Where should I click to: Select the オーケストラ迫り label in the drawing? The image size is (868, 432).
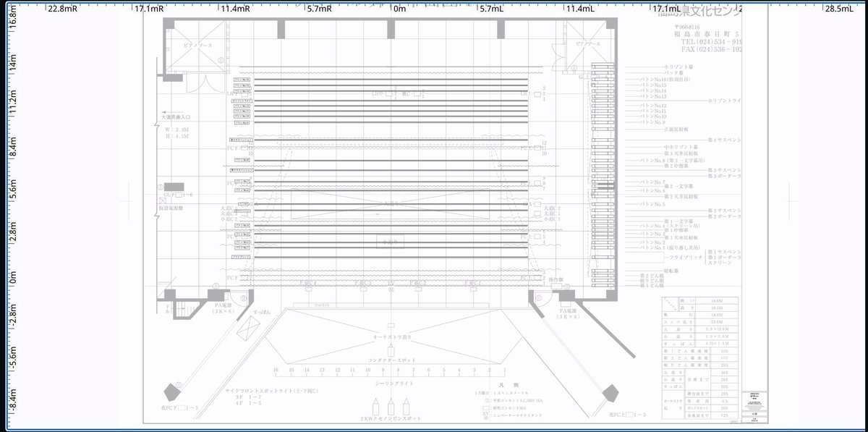click(391, 336)
